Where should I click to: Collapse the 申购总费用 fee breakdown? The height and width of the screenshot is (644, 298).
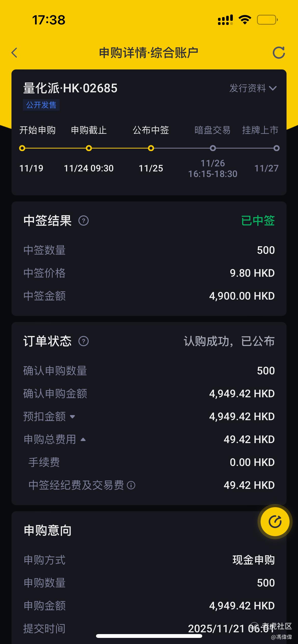[x=83, y=440]
